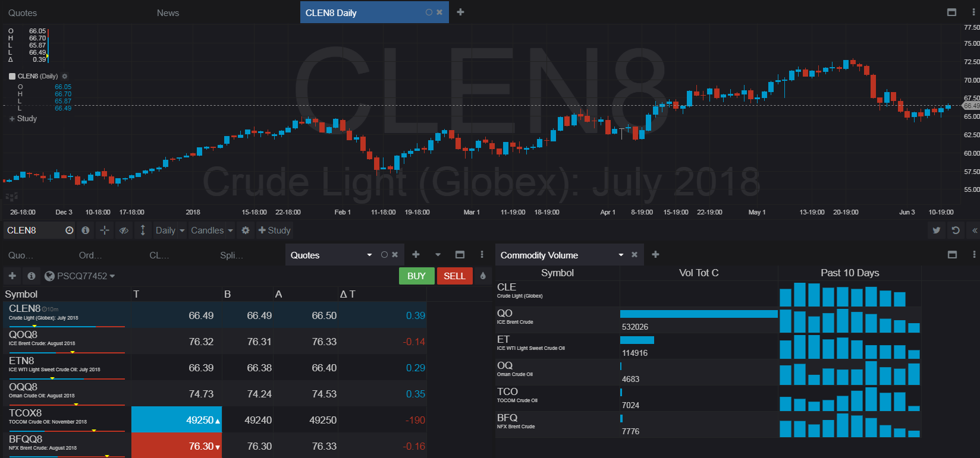Image resolution: width=980 pixels, height=458 pixels.
Task: Open the Commodity Volume three-dot menu
Action: point(974,254)
